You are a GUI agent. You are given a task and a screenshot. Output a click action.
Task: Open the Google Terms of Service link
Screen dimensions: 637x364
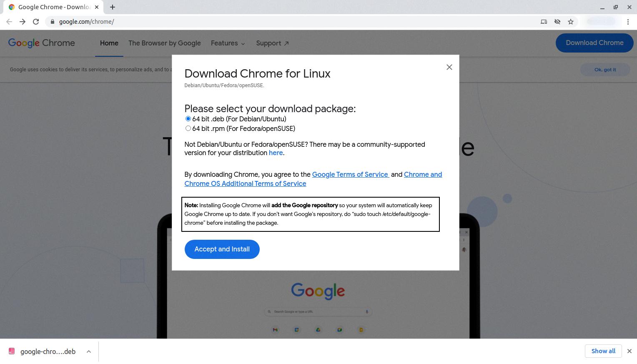tap(350, 175)
